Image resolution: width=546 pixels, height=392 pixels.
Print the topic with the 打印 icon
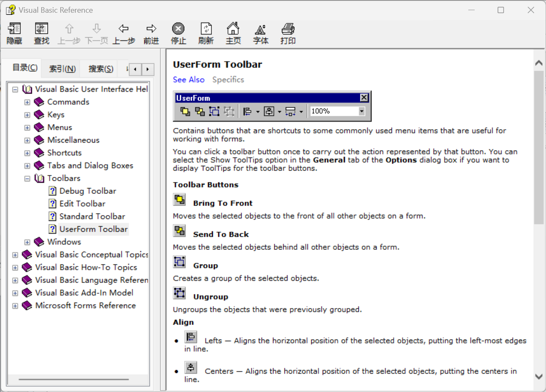[288, 29]
